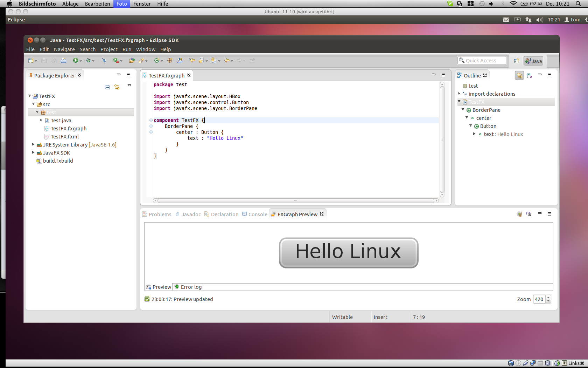Screen dimensions: 588x368
Task: Open the Navigate menu
Action: tap(64, 49)
